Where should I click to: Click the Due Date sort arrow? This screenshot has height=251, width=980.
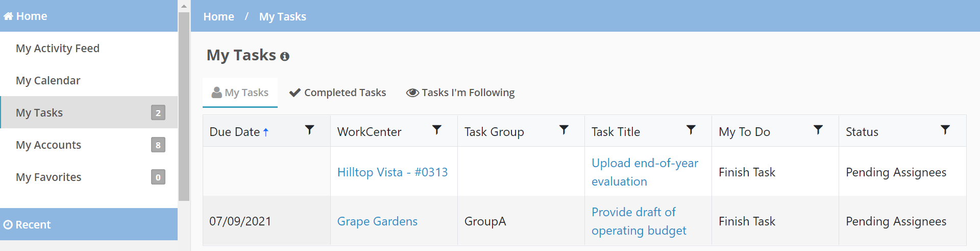(266, 132)
